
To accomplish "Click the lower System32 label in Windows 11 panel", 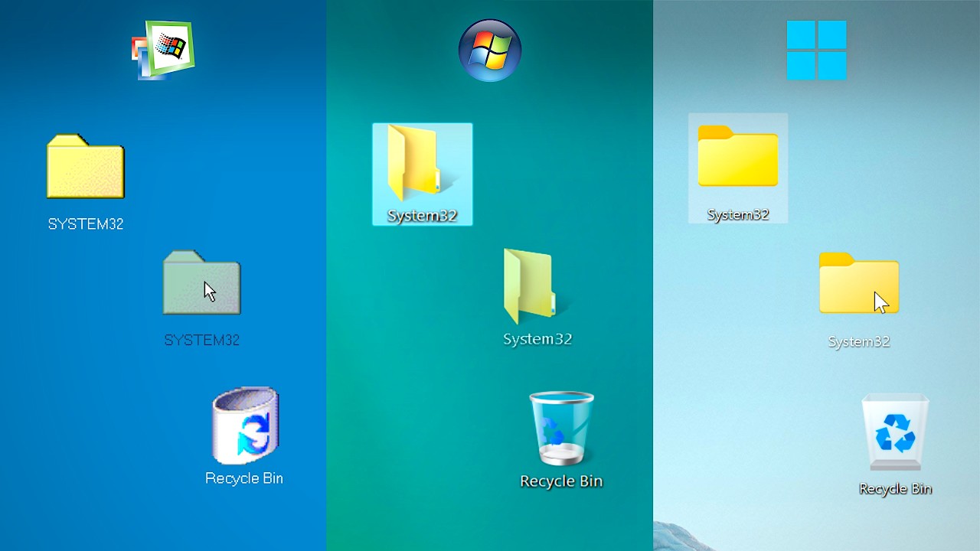I will (x=859, y=342).
